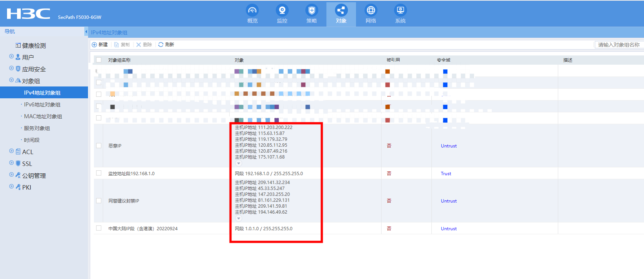Click the 对象组名称 column header
The image size is (644, 279).
[119, 60]
